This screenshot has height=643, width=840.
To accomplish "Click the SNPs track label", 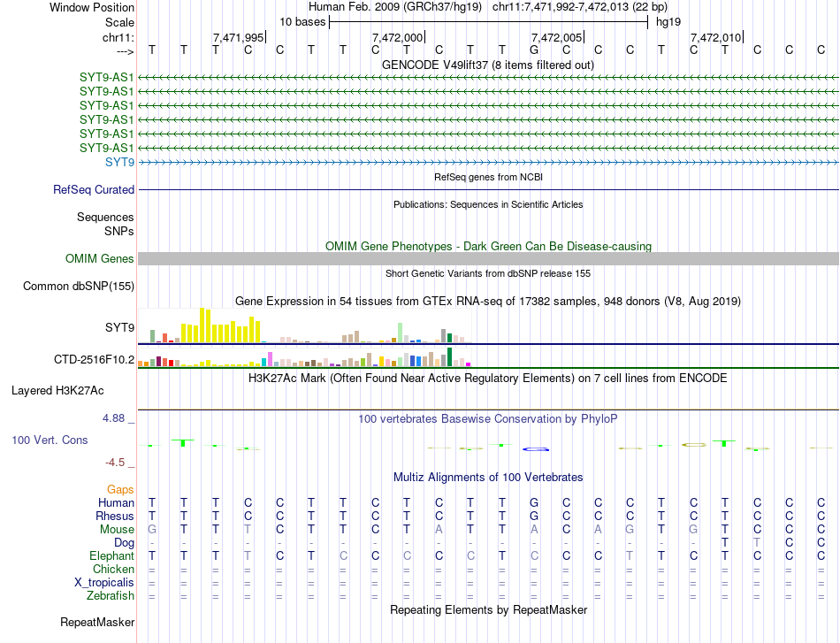I will click(119, 231).
